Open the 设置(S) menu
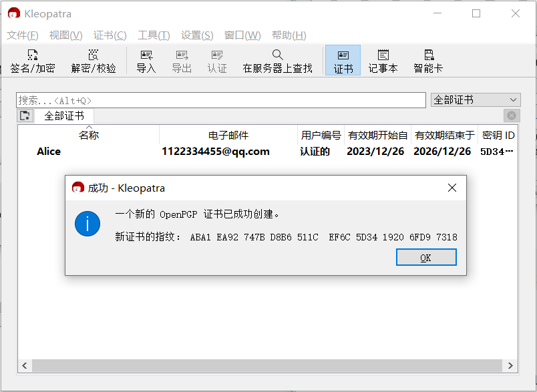This screenshot has height=392, width=537. (197, 35)
